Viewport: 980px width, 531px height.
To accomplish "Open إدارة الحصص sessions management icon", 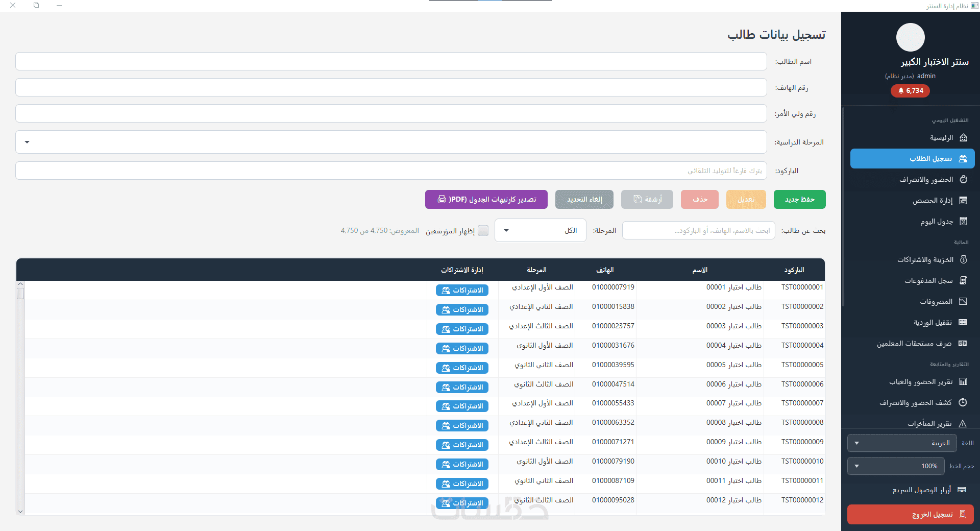I will [963, 201].
